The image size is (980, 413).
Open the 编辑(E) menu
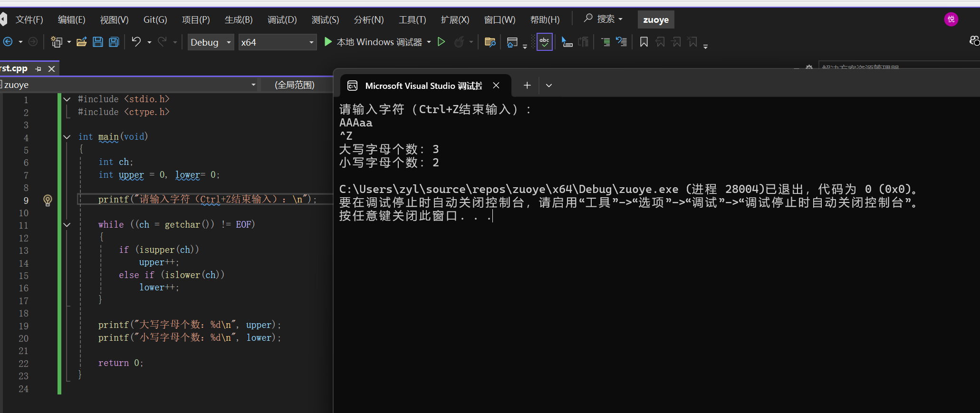(71, 19)
